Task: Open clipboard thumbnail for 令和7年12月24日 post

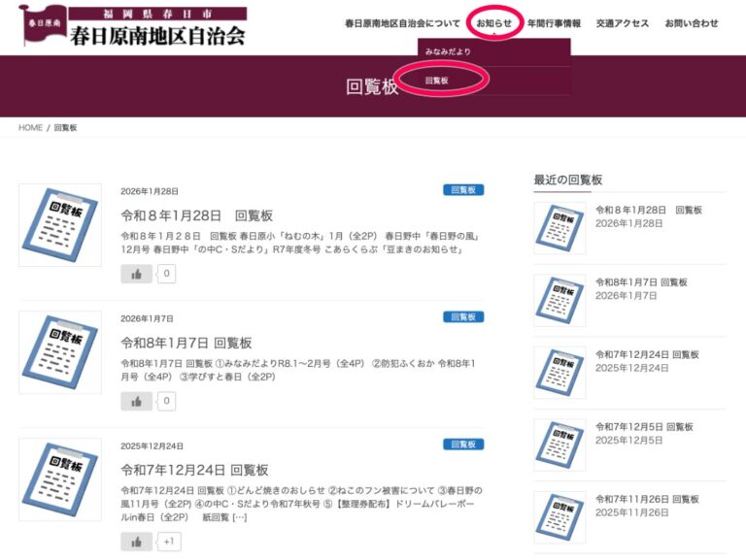Action: click(60, 479)
